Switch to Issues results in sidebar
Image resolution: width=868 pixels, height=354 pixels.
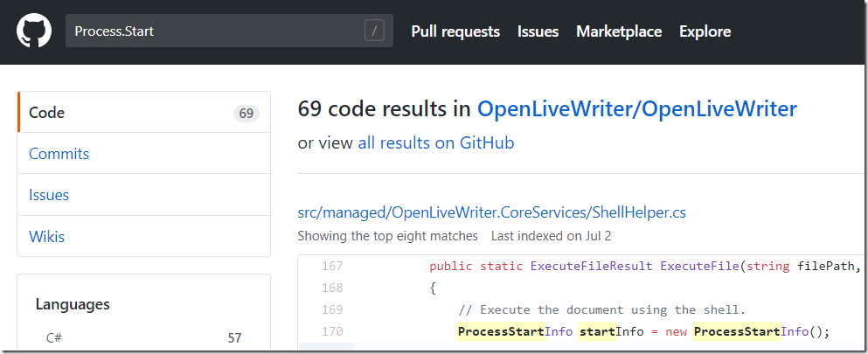point(144,195)
